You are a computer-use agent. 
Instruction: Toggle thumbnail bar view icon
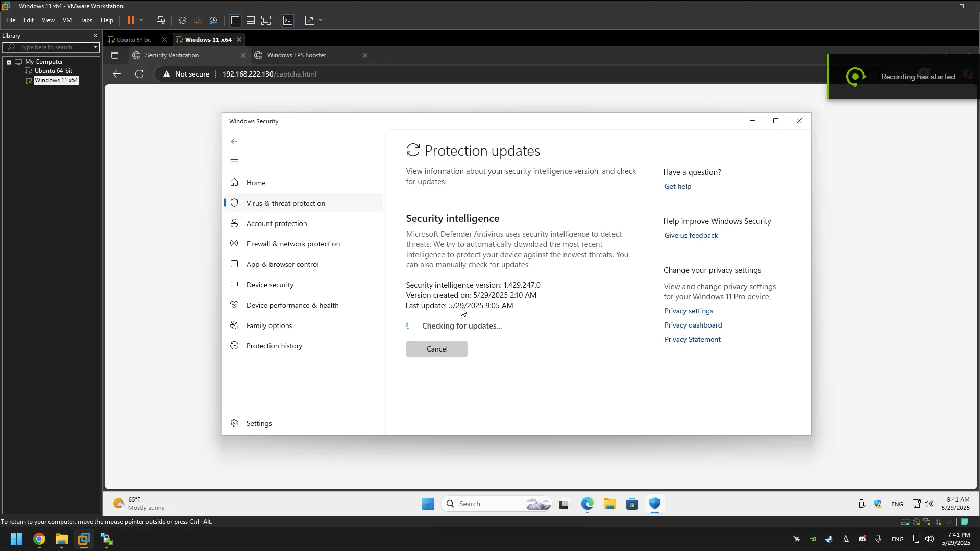point(251,20)
